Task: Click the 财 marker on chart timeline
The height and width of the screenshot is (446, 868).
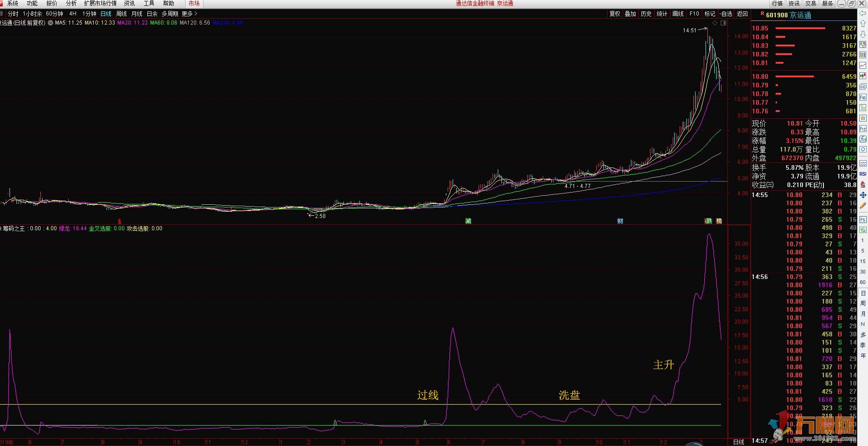Action: click(620, 221)
